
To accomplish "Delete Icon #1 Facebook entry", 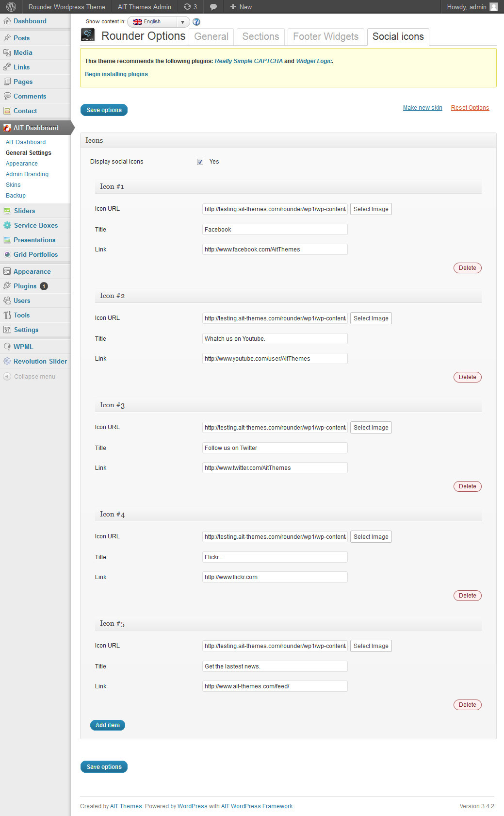I will (467, 268).
